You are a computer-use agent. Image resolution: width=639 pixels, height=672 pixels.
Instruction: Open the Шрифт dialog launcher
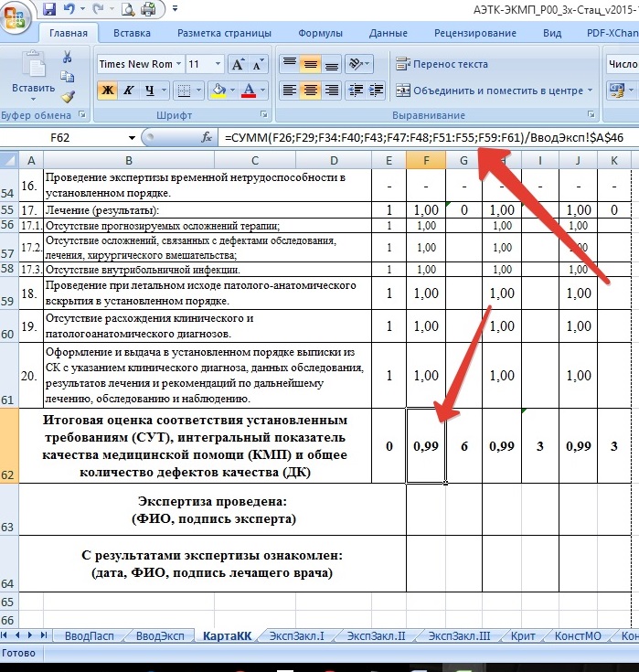264,114
